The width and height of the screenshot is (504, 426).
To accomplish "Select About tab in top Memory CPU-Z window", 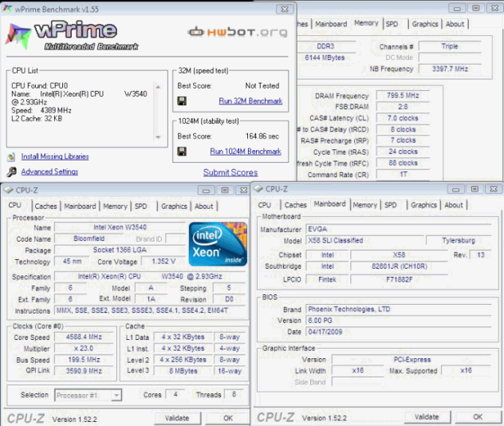I will (455, 24).
